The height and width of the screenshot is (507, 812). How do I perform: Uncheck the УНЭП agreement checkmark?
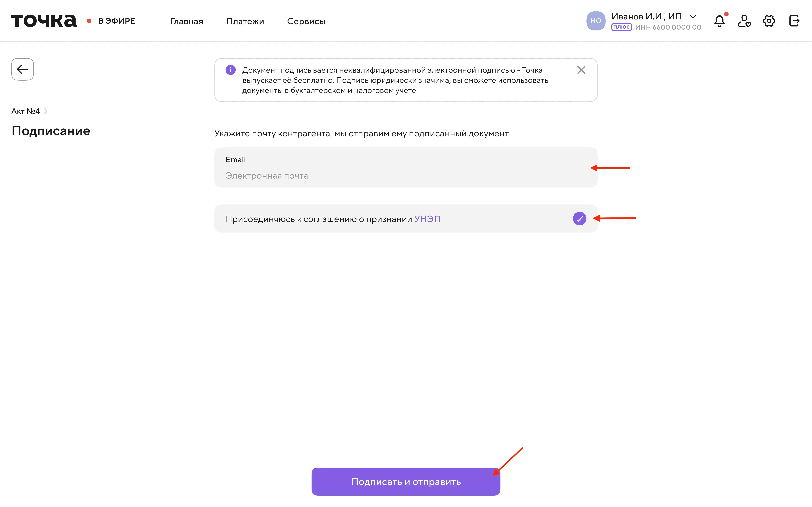pyautogui.click(x=580, y=219)
